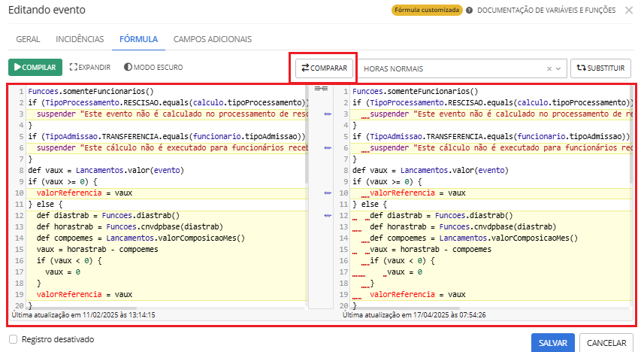Click left editor horizontal scrollbar
644x352 pixels.
[x=81, y=308]
